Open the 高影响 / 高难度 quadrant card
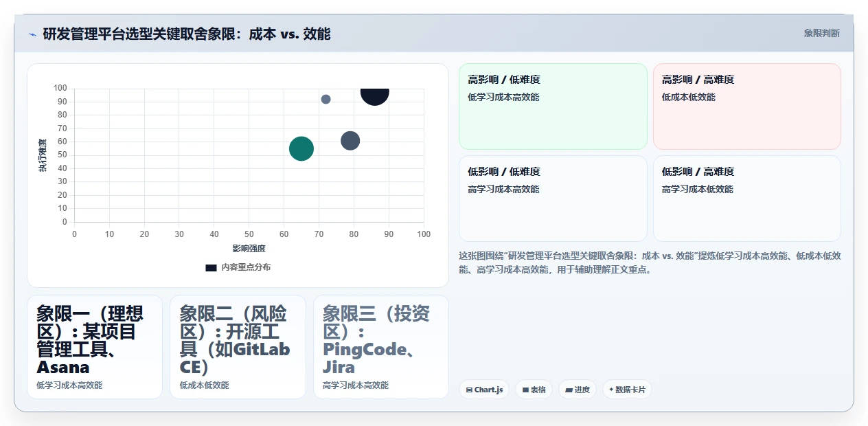The height and width of the screenshot is (426, 868). [747, 106]
